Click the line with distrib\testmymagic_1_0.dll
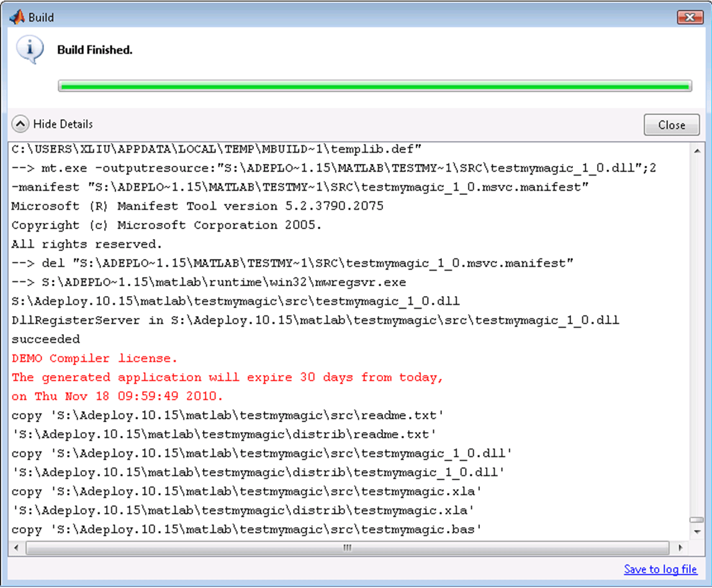 pos(258,473)
